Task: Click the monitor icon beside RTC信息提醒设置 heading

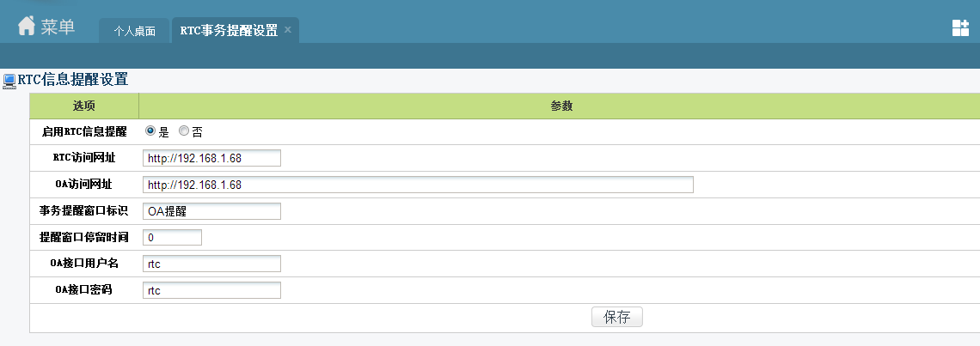Action: tap(9, 81)
